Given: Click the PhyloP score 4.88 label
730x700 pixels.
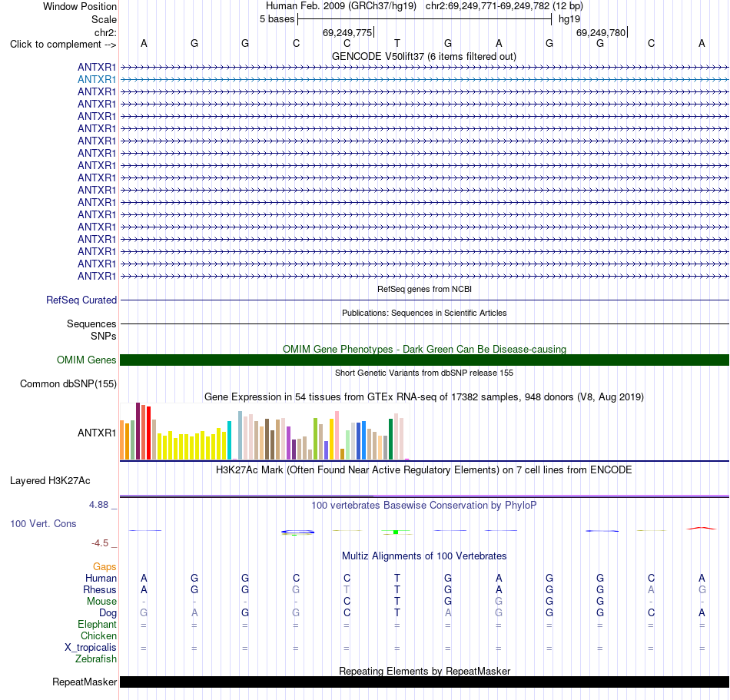Looking at the screenshot, I should click(x=98, y=505).
